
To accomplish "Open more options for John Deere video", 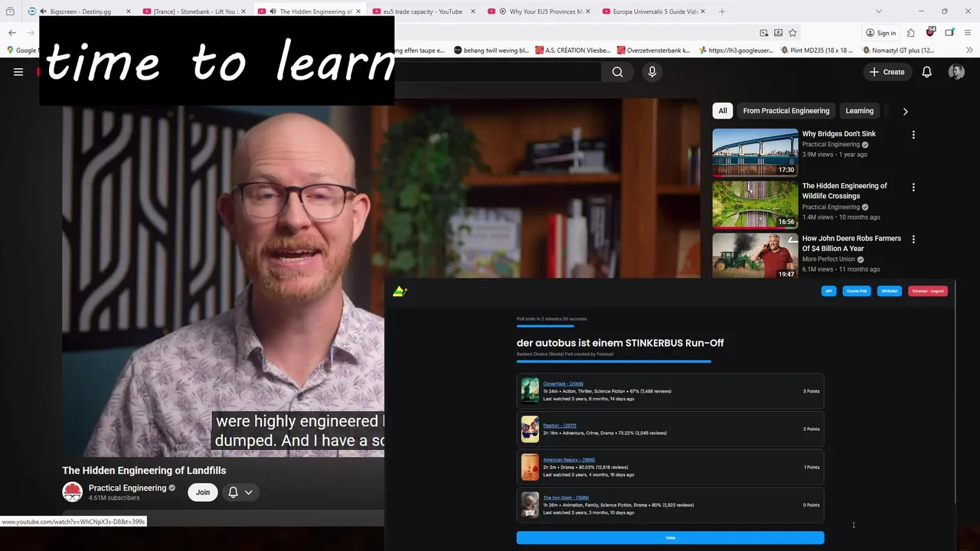I will pos(913,240).
